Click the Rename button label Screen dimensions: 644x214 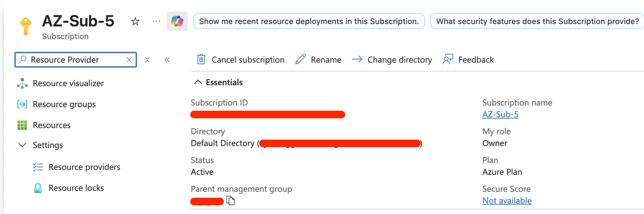[x=326, y=60]
